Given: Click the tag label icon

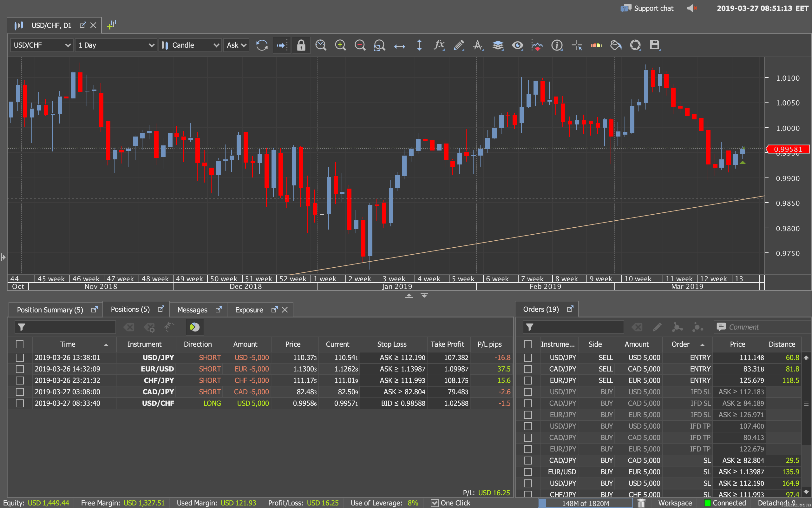Looking at the screenshot, I should coord(616,45).
